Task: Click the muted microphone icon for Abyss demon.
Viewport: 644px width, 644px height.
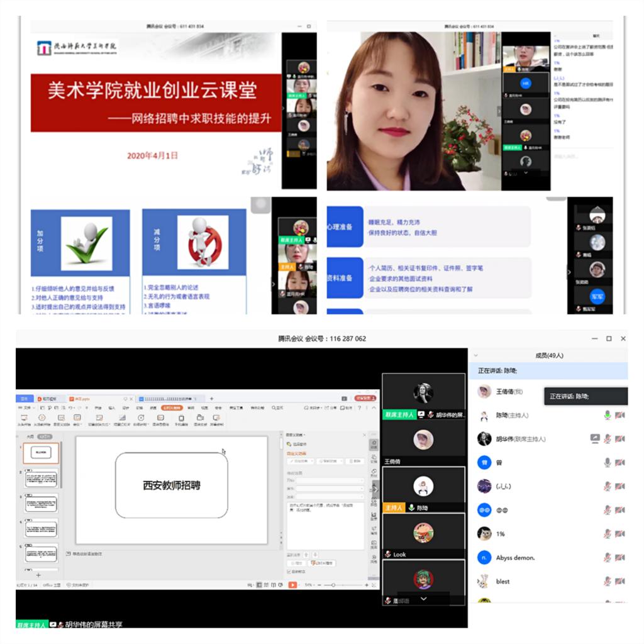Action: (x=608, y=558)
